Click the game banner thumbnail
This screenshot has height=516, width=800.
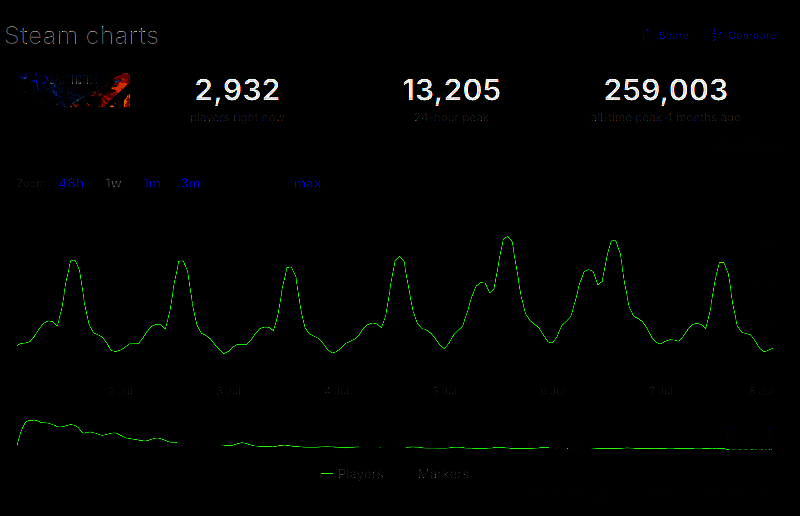pyautogui.click(x=76, y=89)
